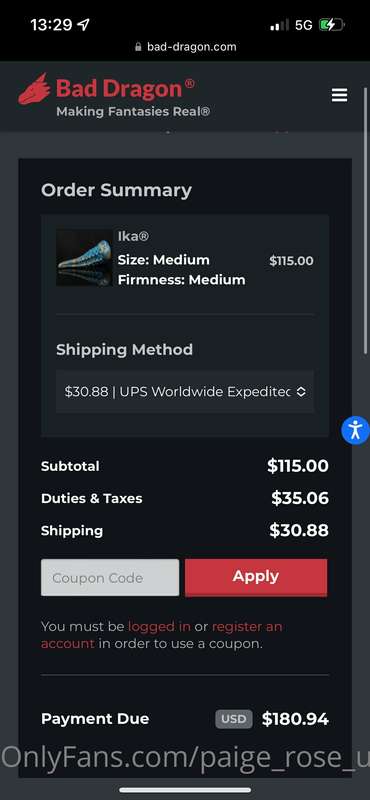Tap the battery charging indicator
Viewport: 370px width, 800px height.
click(x=332, y=24)
